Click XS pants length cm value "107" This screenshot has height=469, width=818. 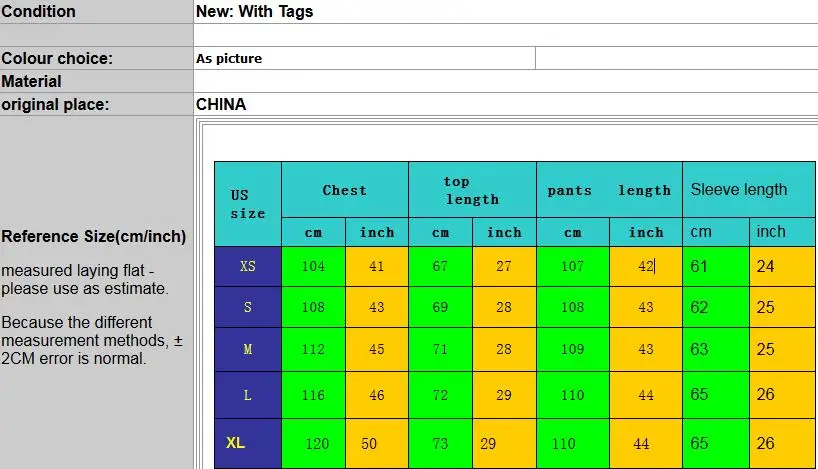[x=572, y=266]
